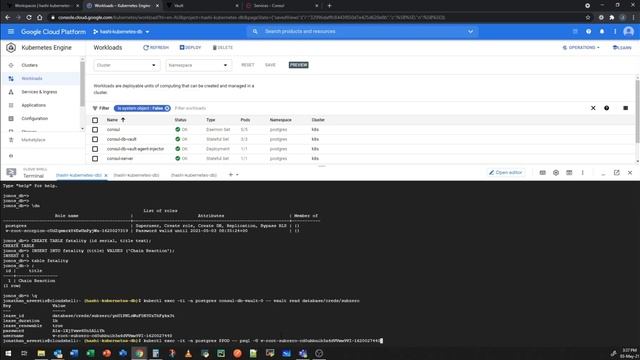Open the Cluster filter dropdown

tap(127, 65)
